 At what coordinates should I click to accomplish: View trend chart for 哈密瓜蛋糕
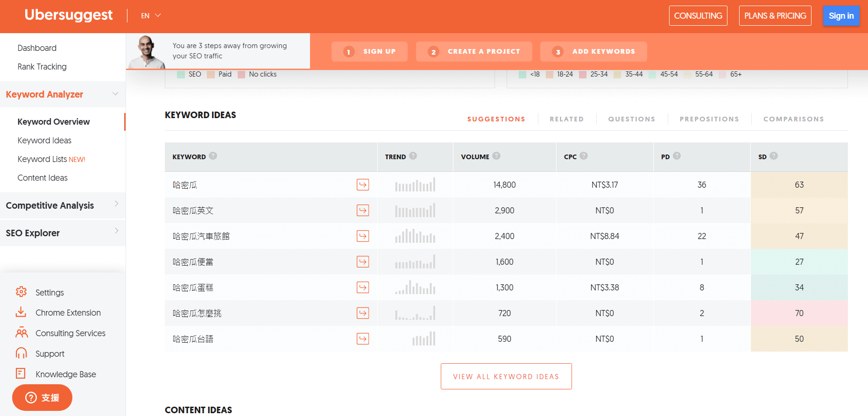pos(415,287)
